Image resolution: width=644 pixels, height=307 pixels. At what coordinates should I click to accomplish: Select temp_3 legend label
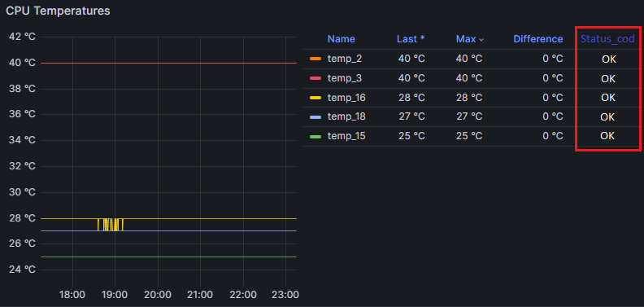click(345, 78)
